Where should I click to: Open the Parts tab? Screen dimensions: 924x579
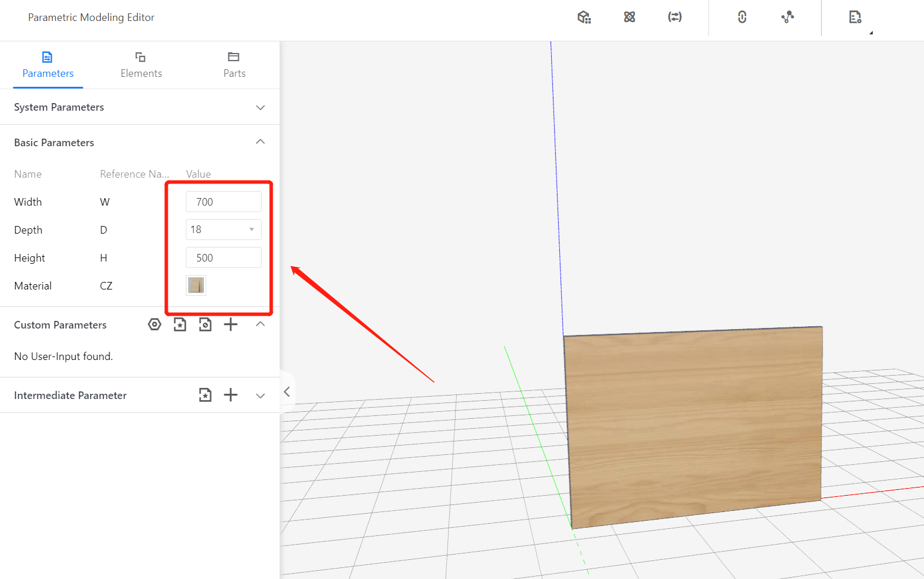pyautogui.click(x=234, y=65)
